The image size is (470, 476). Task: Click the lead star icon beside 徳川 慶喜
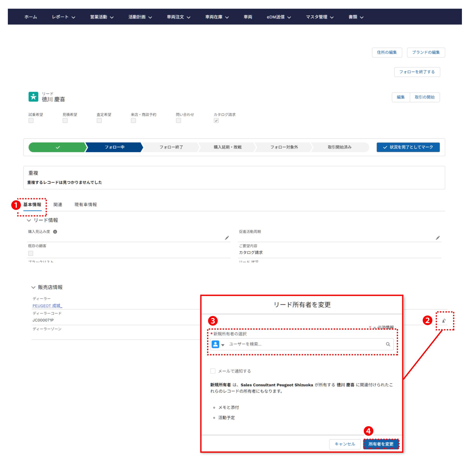[33, 97]
